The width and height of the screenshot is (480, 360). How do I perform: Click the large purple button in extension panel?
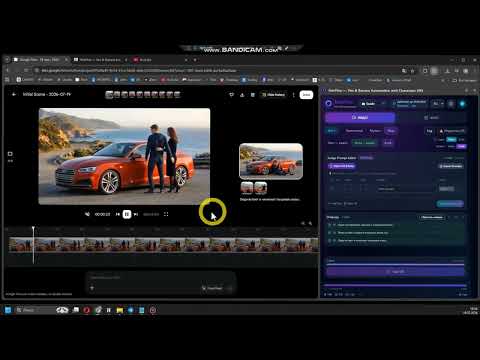coord(360,118)
